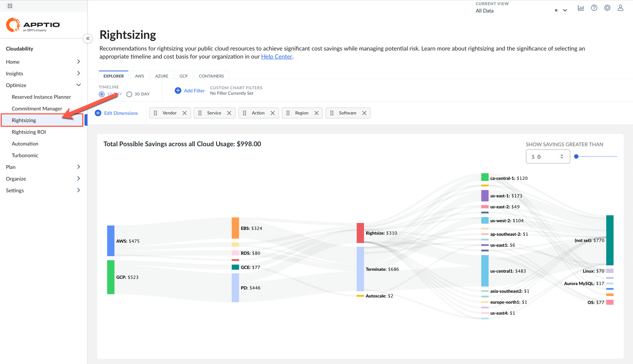This screenshot has height=364, width=633.
Task: Collapse the sidebar with double-chevron button
Action: (x=88, y=38)
